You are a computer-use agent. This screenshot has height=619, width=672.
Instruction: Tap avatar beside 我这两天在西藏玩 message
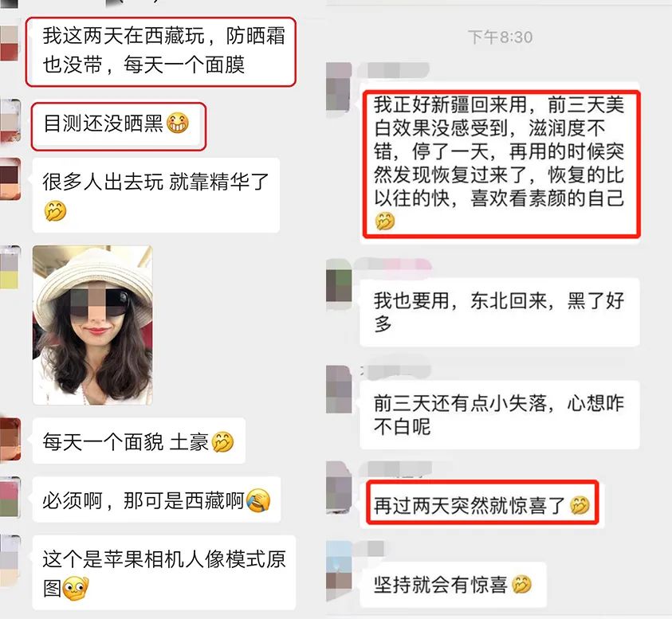click(x=10, y=43)
